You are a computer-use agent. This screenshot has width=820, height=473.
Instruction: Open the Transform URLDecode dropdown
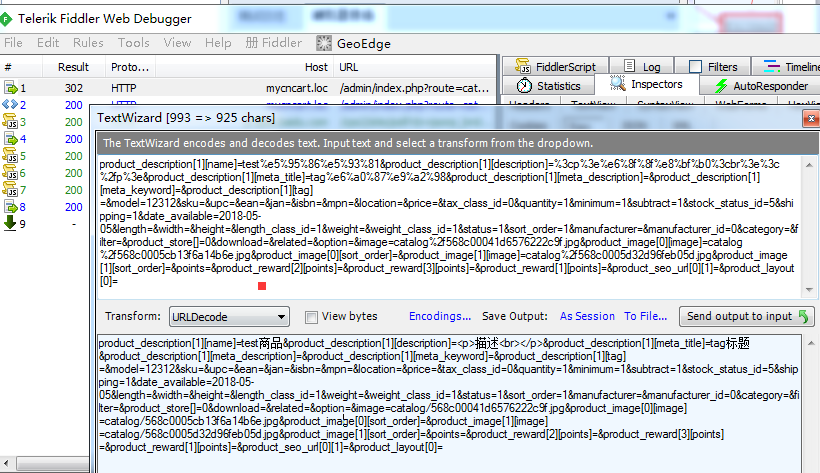point(229,317)
